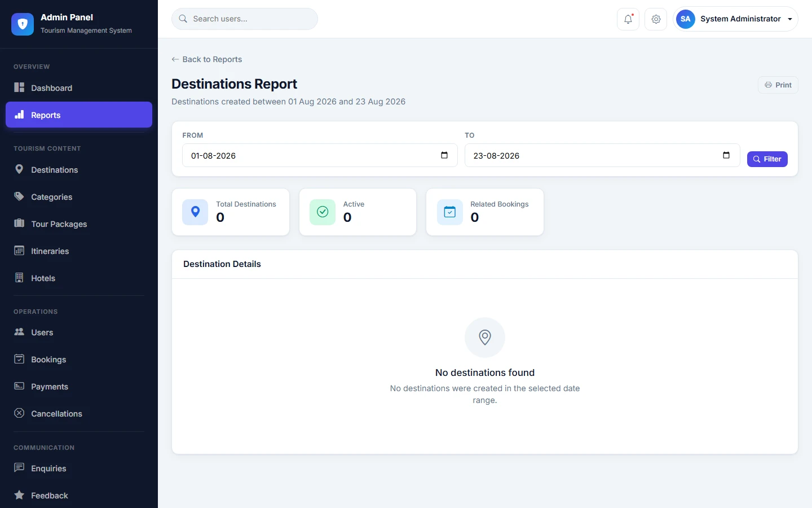Click the To date field 23-08-2026

click(602, 155)
